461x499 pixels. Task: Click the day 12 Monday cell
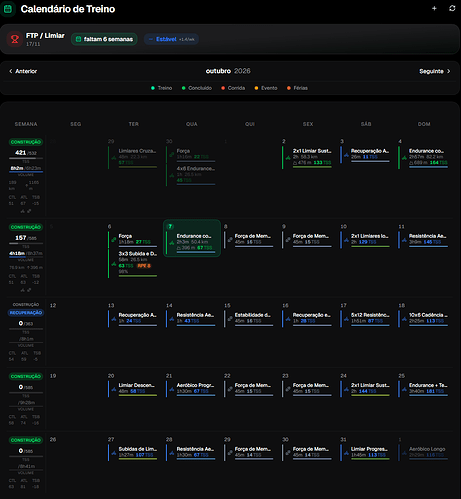point(75,333)
